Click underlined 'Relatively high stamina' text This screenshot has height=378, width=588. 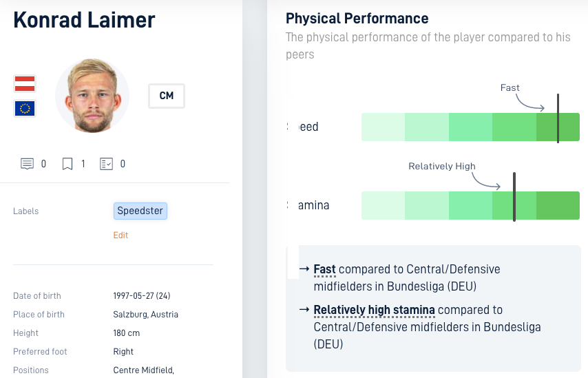pyautogui.click(x=375, y=310)
